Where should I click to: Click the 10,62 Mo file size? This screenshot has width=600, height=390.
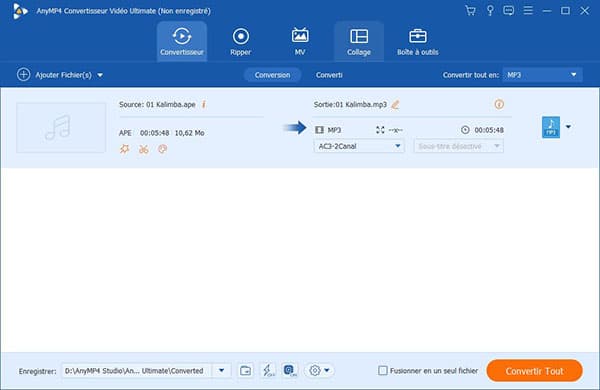tap(189, 133)
